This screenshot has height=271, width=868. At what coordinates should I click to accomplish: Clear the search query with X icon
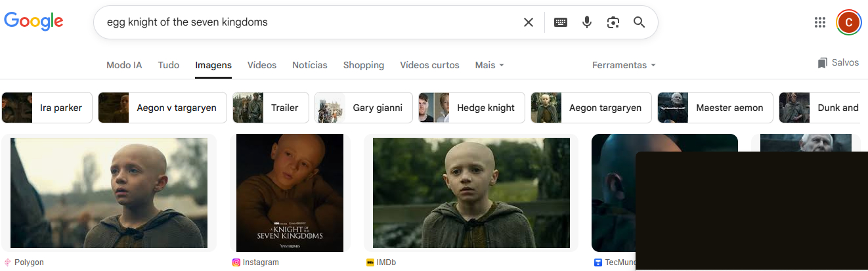[528, 22]
